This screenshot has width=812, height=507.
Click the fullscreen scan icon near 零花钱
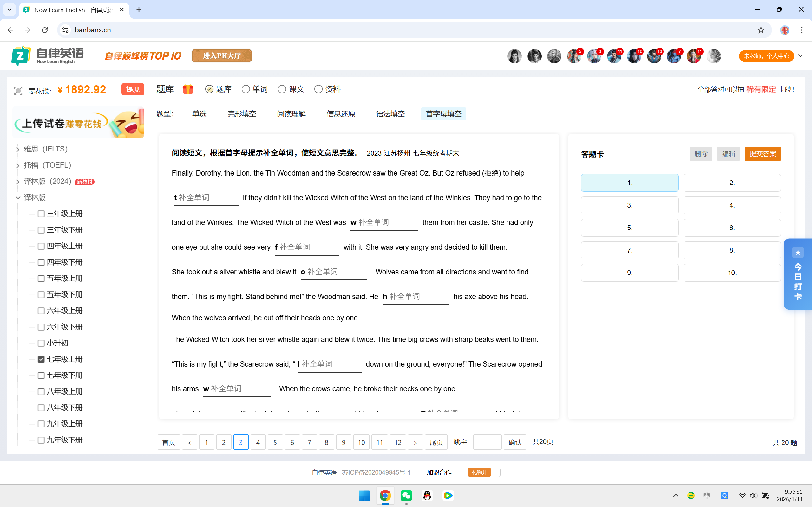point(18,91)
